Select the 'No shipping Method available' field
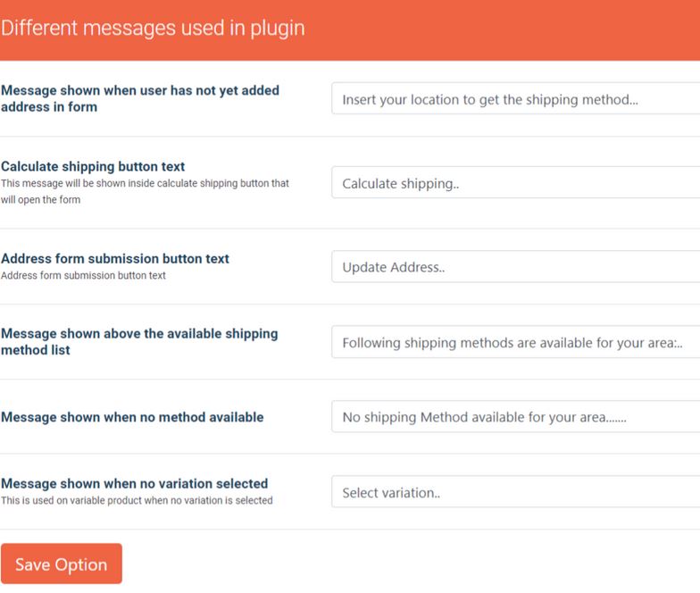Screen dimensions: 700x593 point(516,416)
